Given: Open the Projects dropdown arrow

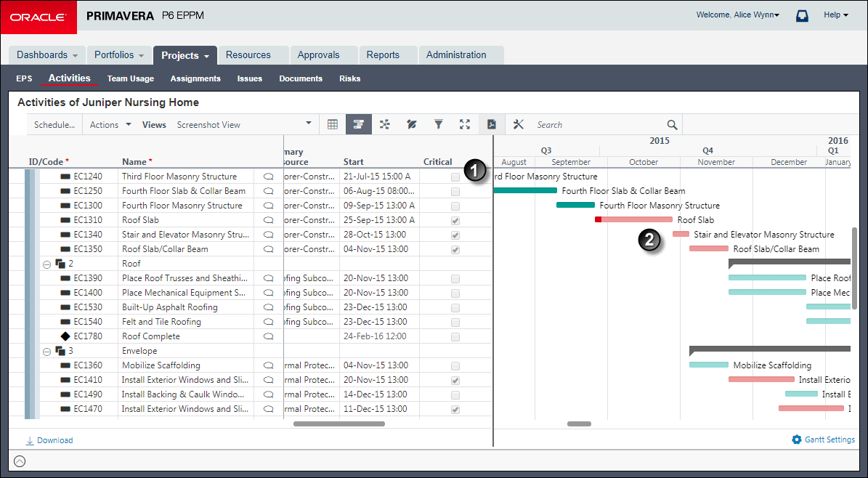Looking at the screenshot, I should click(206, 57).
